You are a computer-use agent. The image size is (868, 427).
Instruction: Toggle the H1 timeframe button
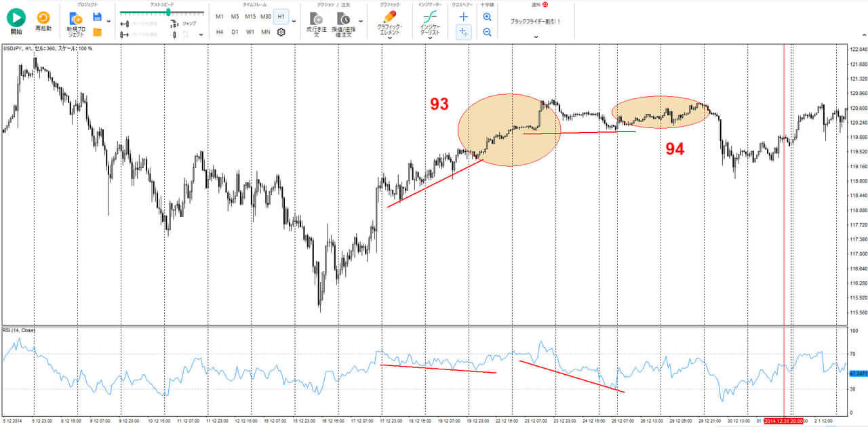[x=281, y=16]
